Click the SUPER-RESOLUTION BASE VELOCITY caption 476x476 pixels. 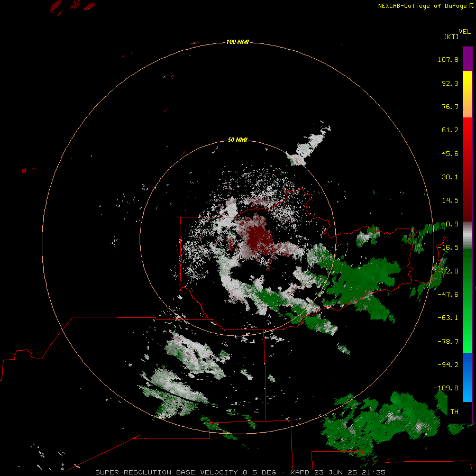(x=167, y=472)
